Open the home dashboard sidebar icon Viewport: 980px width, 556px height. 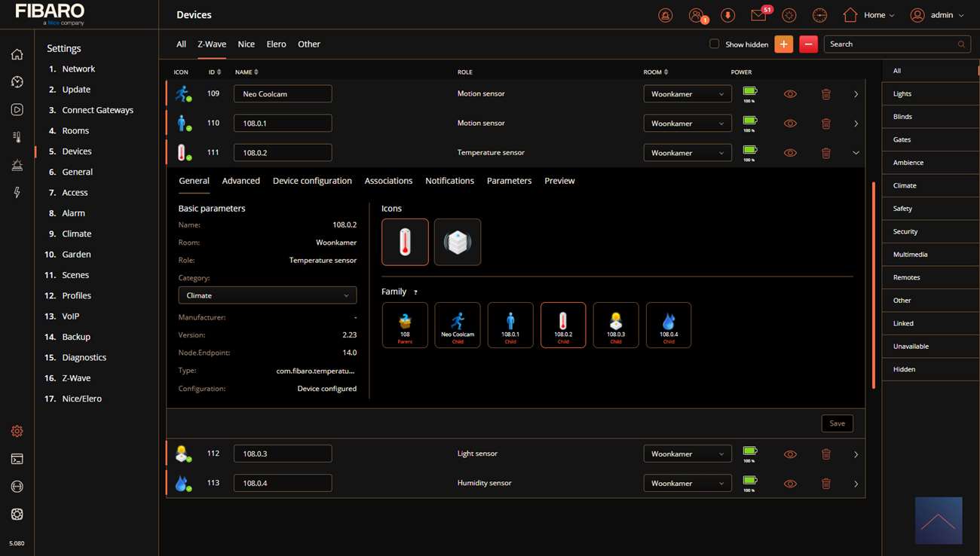[17, 54]
